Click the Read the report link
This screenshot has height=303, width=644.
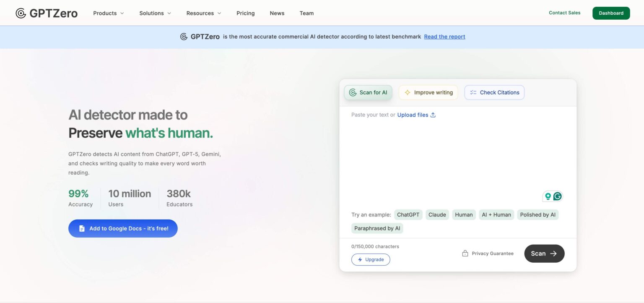coord(444,37)
